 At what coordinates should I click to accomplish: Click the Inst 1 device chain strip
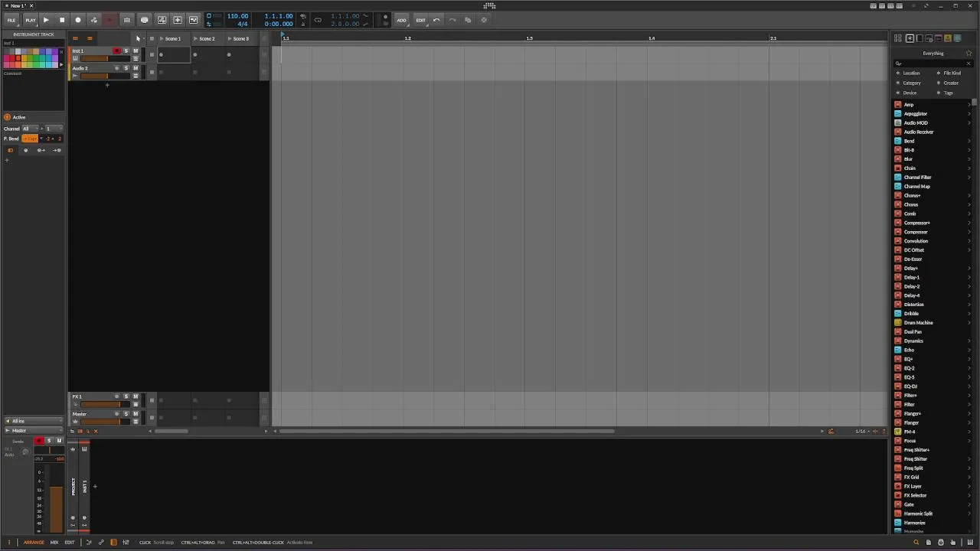click(x=84, y=487)
